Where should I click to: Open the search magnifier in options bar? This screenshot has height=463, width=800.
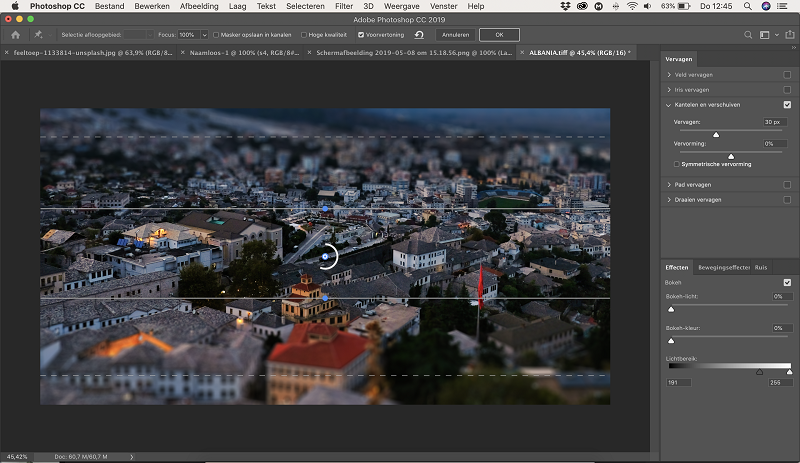(748, 35)
